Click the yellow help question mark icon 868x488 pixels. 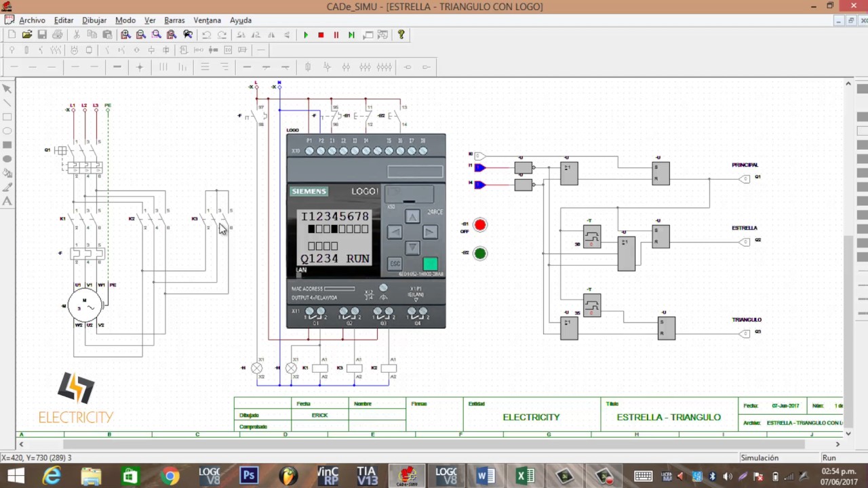point(401,35)
